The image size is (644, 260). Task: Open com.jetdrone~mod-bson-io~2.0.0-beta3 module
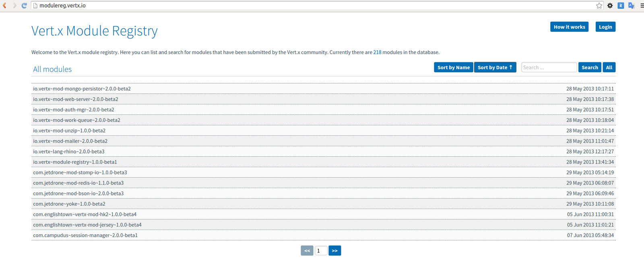pos(78,193)
